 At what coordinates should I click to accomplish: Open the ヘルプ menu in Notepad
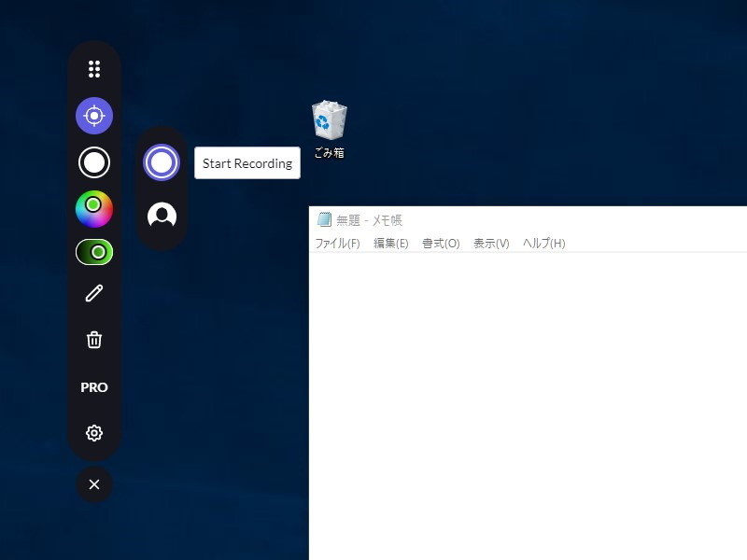[542, 243]
